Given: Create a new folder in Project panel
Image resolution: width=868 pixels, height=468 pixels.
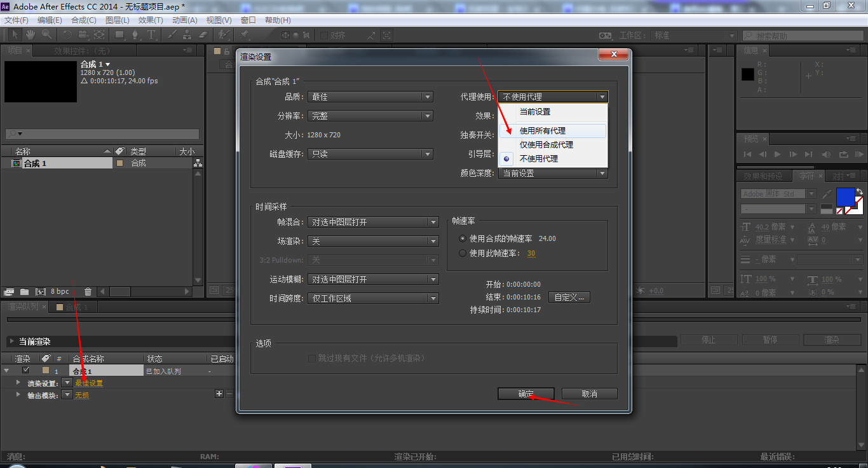Looking at the screenshot, I should (x=24, y=292).
